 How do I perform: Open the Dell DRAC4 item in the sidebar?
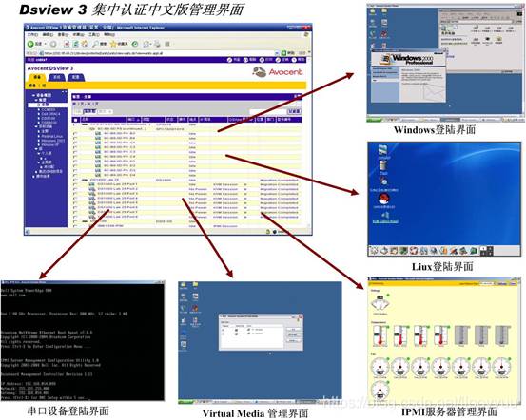tap(50, 114)
